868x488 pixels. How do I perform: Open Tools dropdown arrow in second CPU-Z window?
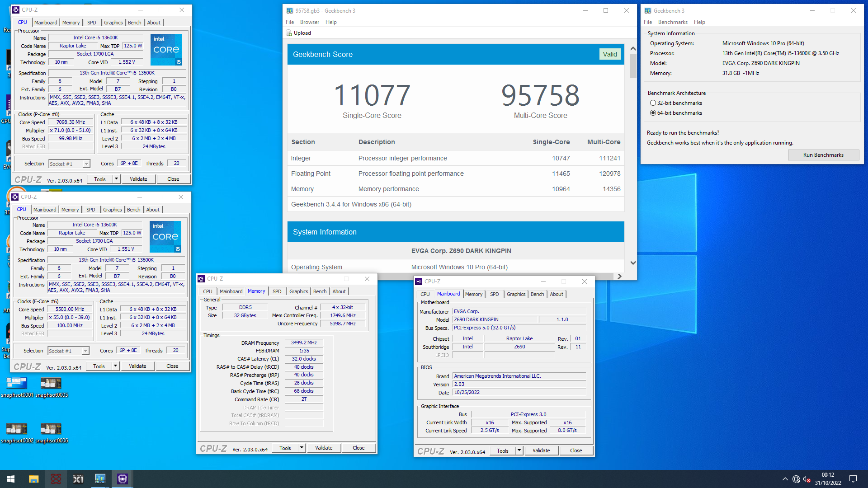(115, 366)
